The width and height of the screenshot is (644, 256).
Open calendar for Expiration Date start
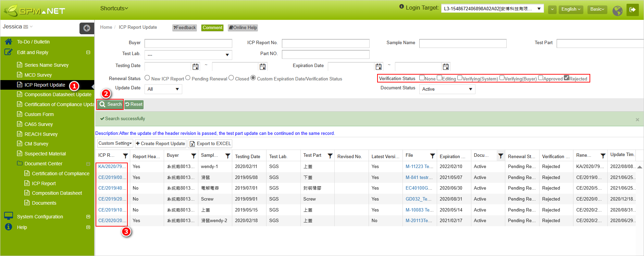tap(379, 66)
